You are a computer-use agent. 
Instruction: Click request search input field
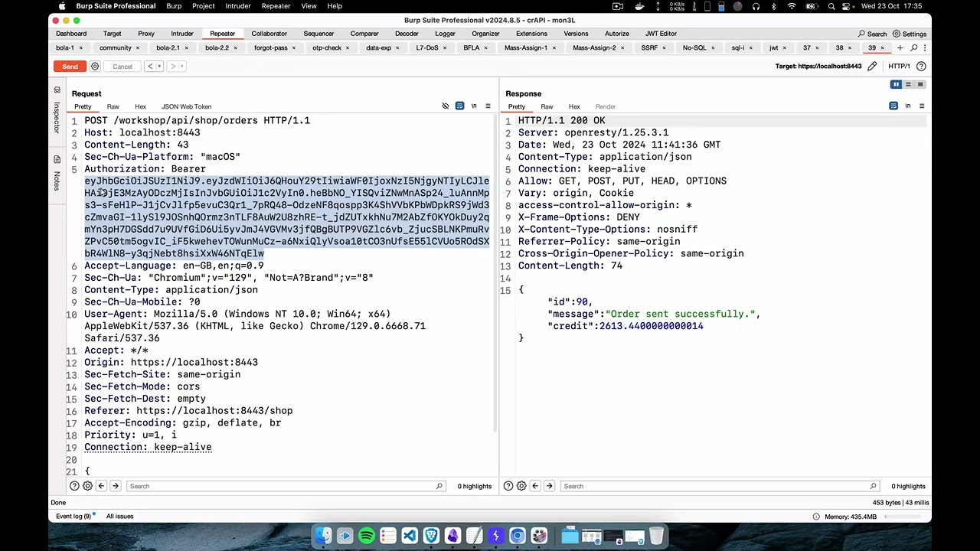click(286, 486)
